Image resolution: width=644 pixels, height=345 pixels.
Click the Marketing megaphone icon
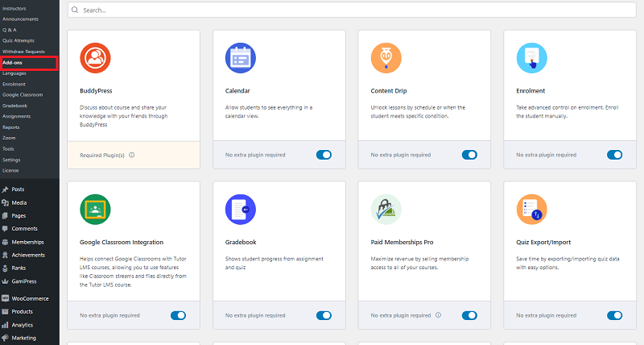[x=5, y=338]
